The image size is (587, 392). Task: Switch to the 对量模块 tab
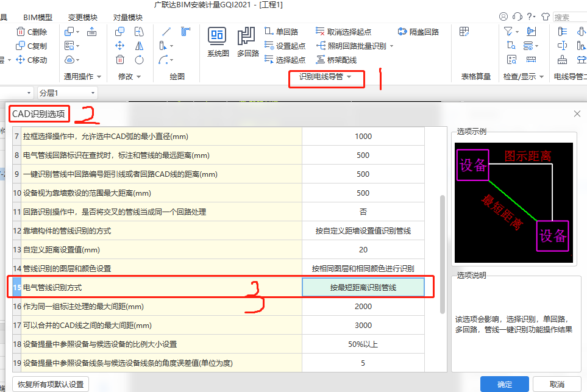[127, 17]
